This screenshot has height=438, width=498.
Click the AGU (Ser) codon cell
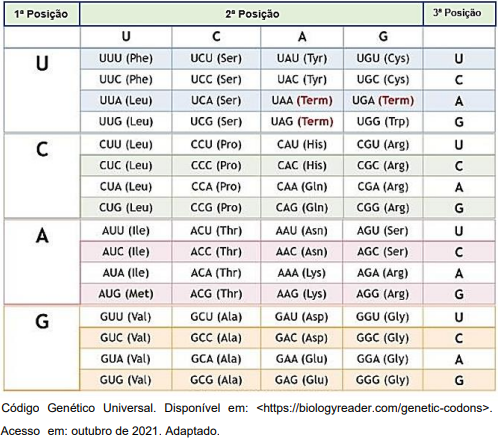coord(383,231)
